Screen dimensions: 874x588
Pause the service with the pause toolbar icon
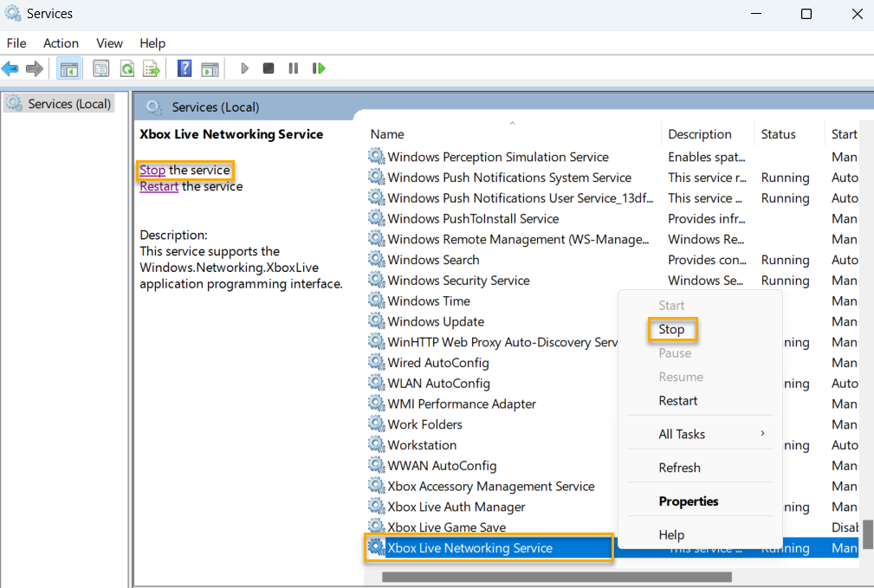293,68
